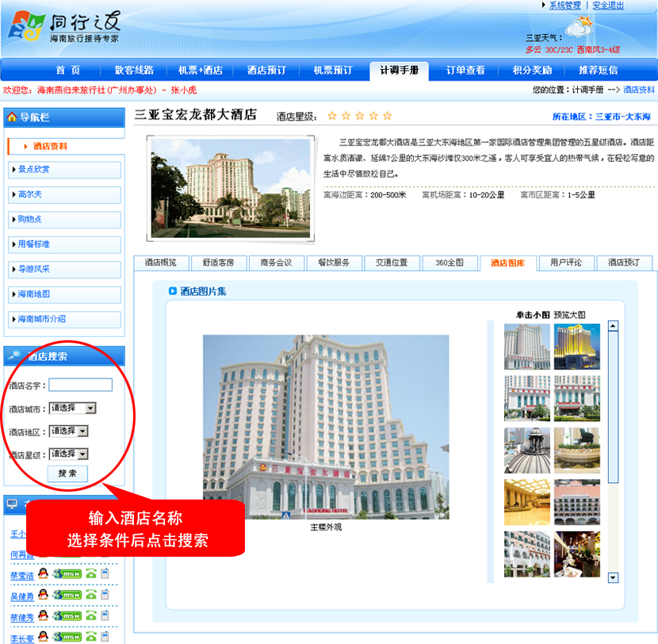Select 计调手册 menu tab
Image resolution: width=658 pixels, height=644 pixels.
[399, 71]
